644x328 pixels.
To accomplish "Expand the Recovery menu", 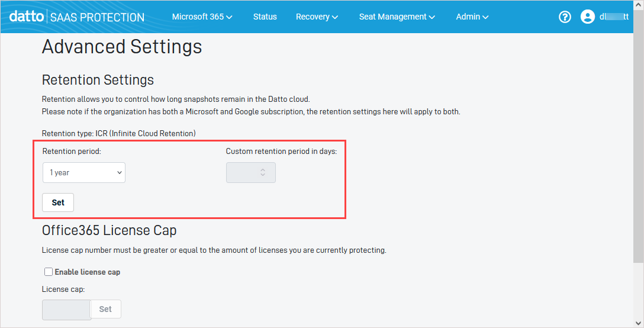I will point(317,17).
